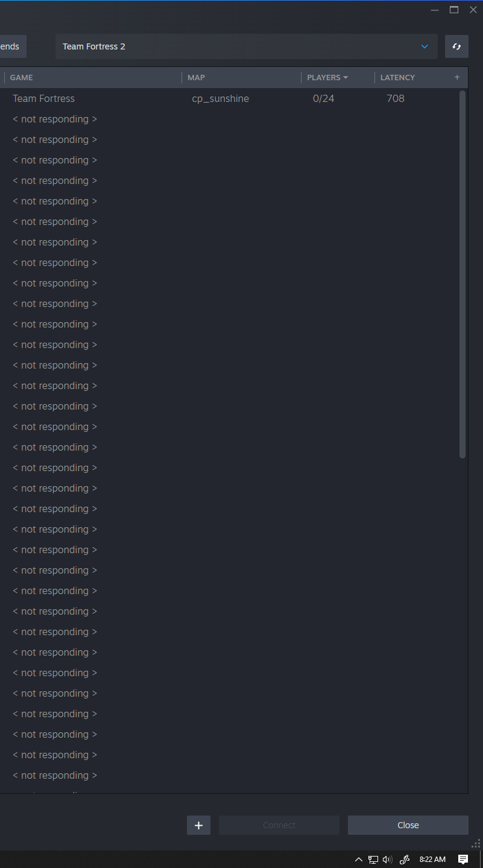Open the taskbar clock showing 8:22 AM

[432, 860]
